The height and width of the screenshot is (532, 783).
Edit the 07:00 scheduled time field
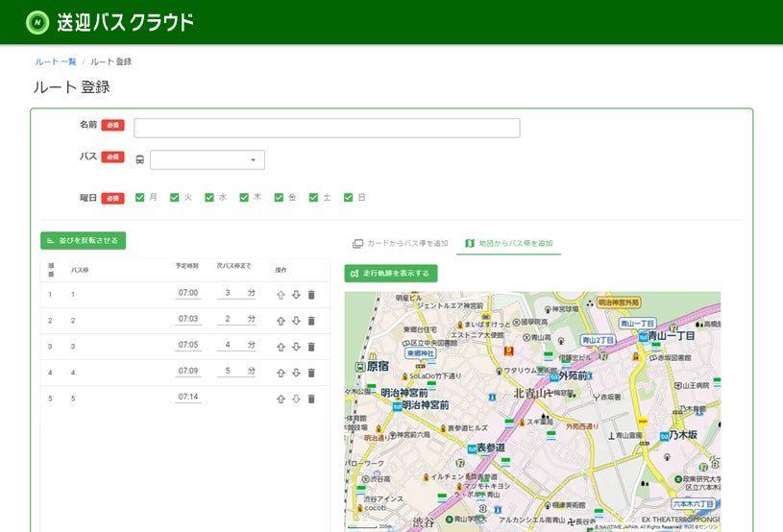tap(188, 293)
